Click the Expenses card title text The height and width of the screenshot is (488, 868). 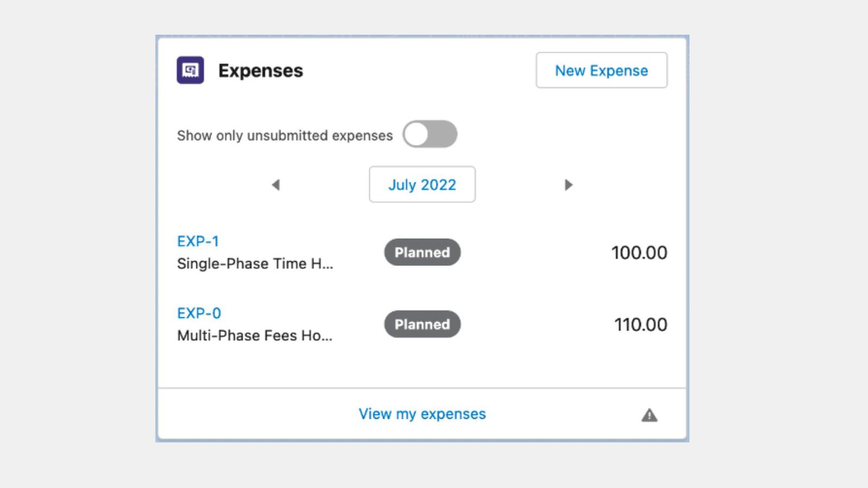pyautogui.click(x=260, y=70)
